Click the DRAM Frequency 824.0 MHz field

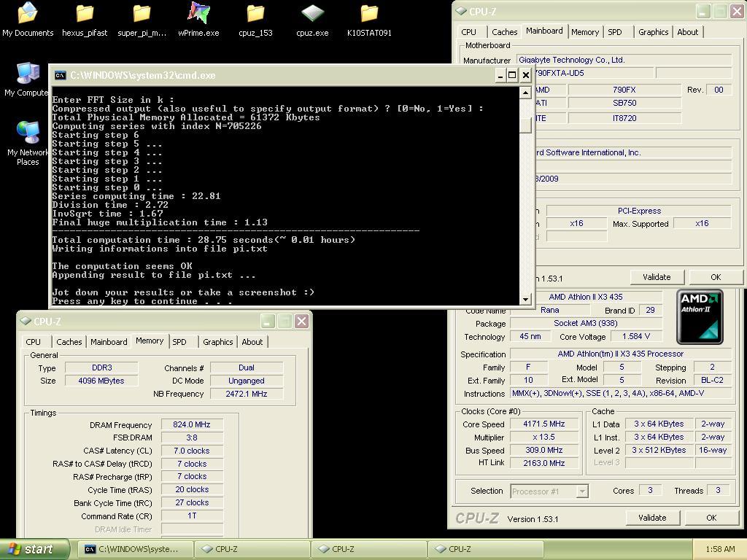click(192, 424)
